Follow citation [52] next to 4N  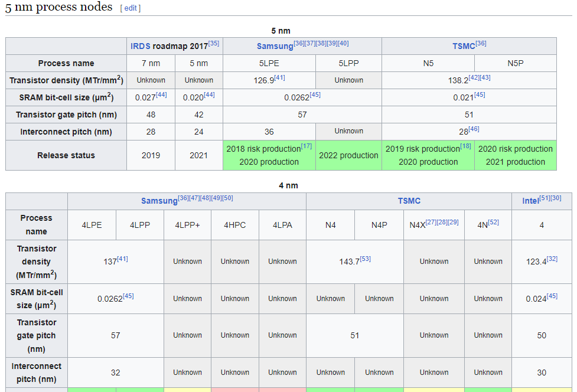[494, 222]
